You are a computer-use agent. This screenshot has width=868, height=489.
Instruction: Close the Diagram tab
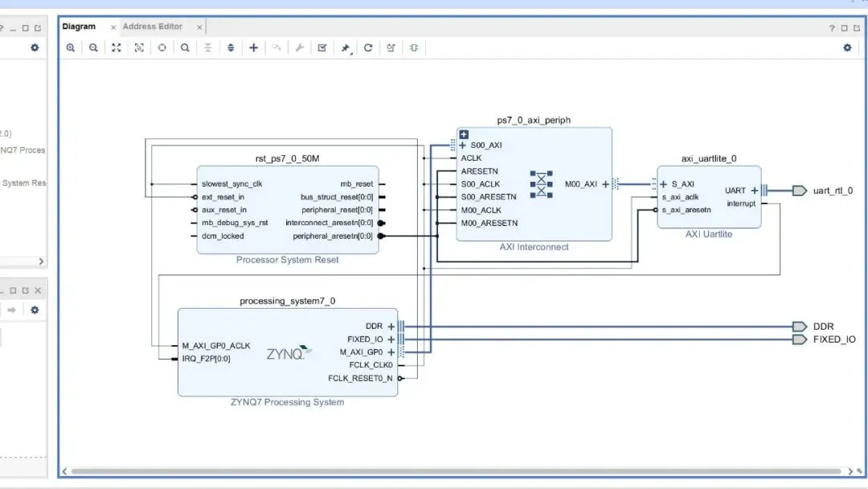[113, 27]
